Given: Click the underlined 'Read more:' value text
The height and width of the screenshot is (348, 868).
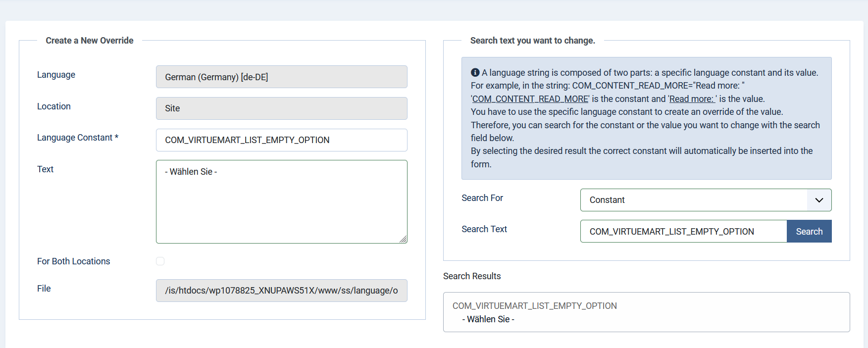Looking at the screenshot, I should [692, 99].
